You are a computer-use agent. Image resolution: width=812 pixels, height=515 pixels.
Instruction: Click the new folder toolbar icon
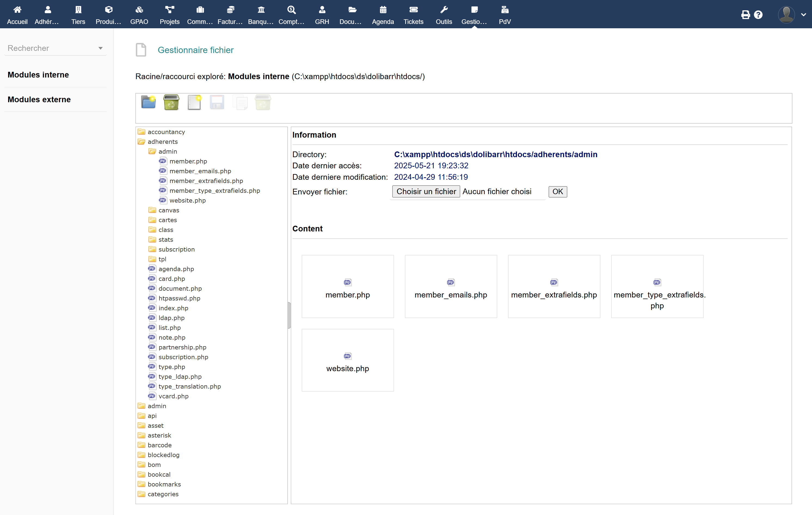point(148,102)
